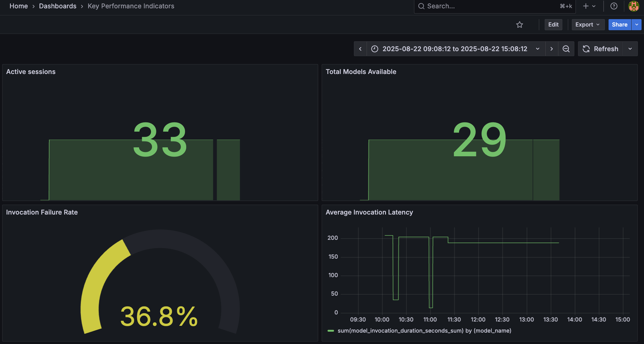Expand the refresh interval dropdown

pyautogui.click(x=630, y=49)
